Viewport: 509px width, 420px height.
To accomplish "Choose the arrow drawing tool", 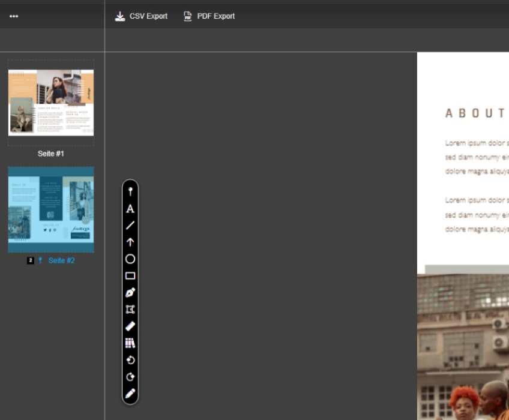I will tap(130, 242).
